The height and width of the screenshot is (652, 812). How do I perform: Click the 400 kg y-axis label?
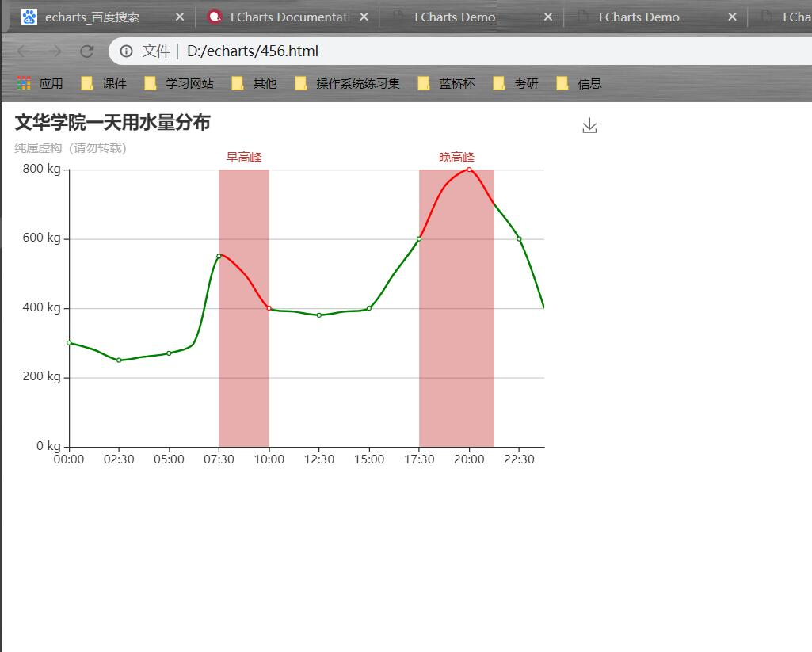point(41,307)
